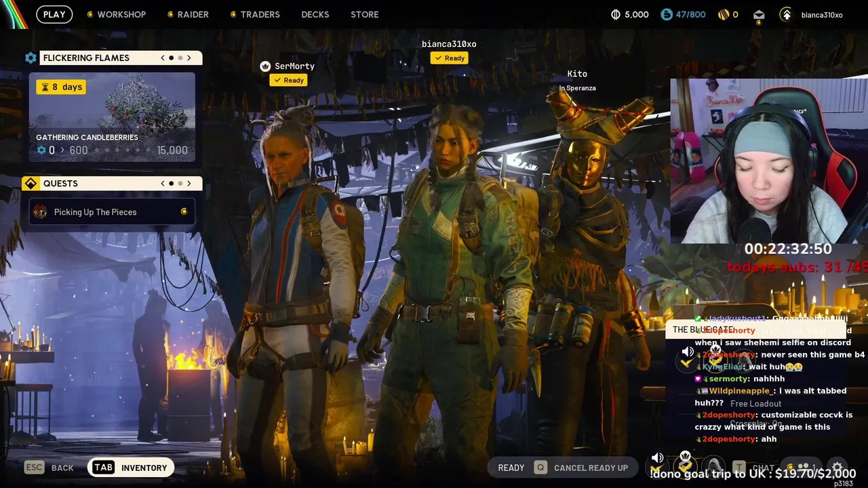This screenshot has width=868, height=488.
Task: Open the Gathering Candleberries event card
Action: pos(112,117)
